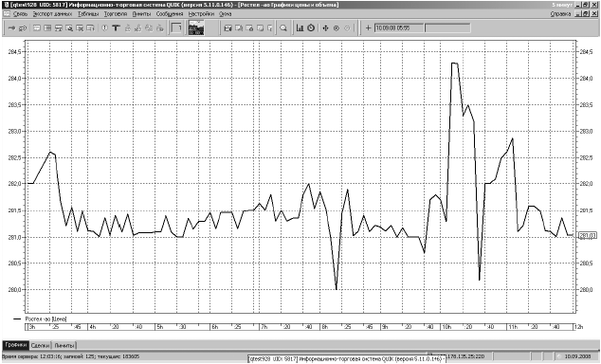Click the date-time field showing 10.09.08
Image resolution: width=601 pixels, height=364 pixels.
(399, 28)
